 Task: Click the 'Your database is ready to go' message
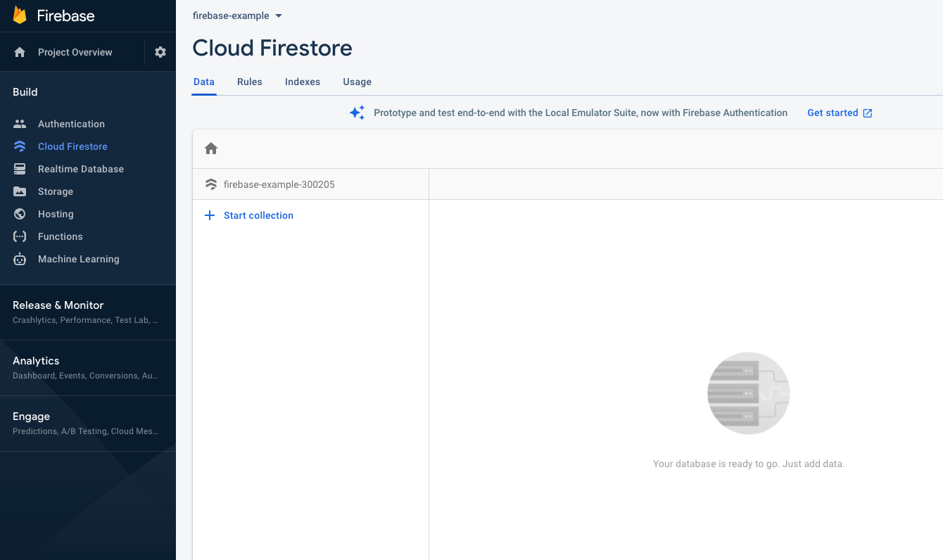pyautogui.click(x=749, y=464)
